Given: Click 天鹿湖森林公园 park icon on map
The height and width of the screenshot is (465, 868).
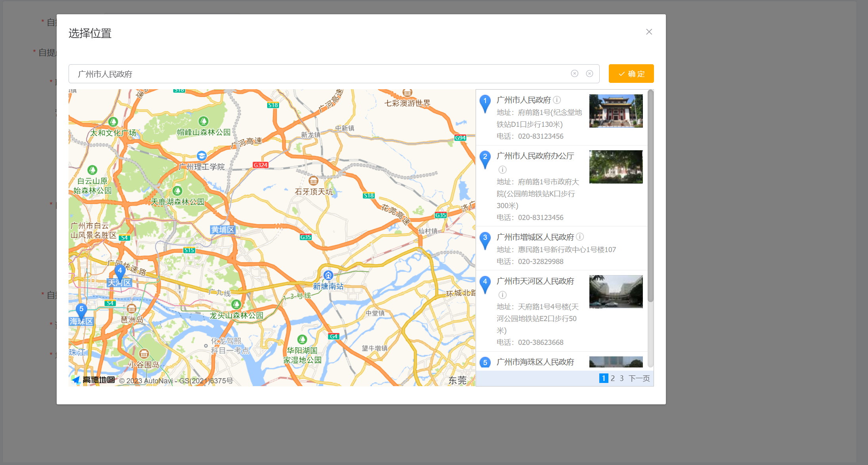Looking at the screenshot, I should (177, 191).
